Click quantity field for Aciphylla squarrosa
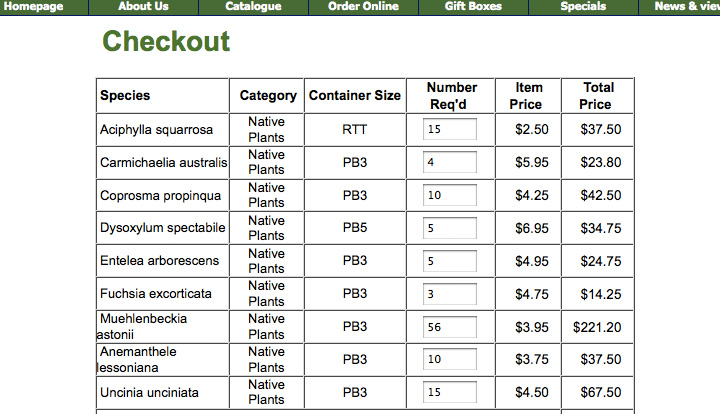Screen dimensions: 720x414 [450, 129]
